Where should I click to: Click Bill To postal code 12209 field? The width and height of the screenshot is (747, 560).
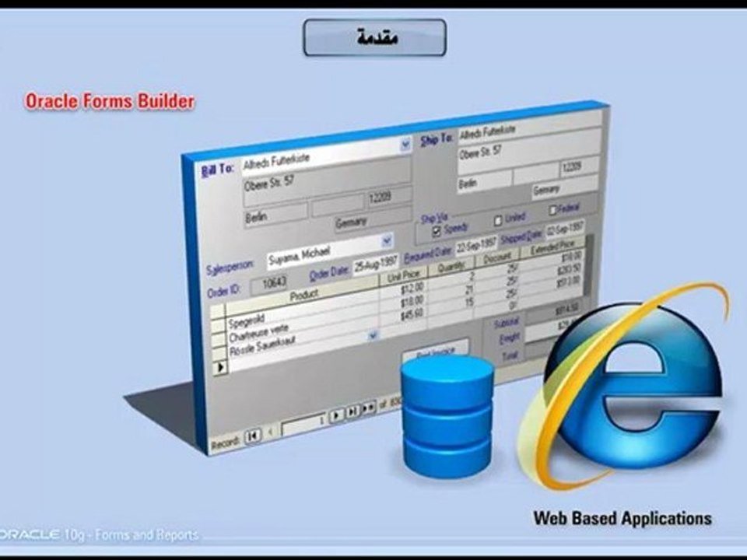[x=389, y=197]
